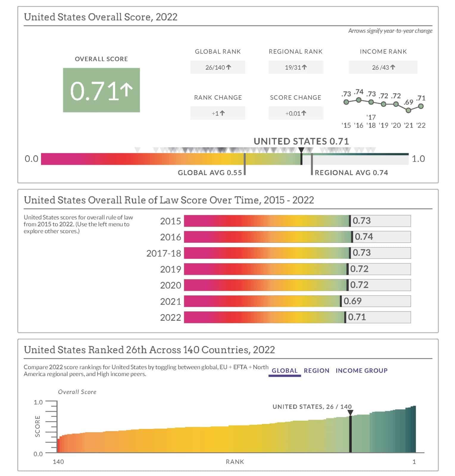The height and width of the screenshot is (476, 455).
Task: Click the '22 sparkline point labeled .71
Action: [421, 106]
